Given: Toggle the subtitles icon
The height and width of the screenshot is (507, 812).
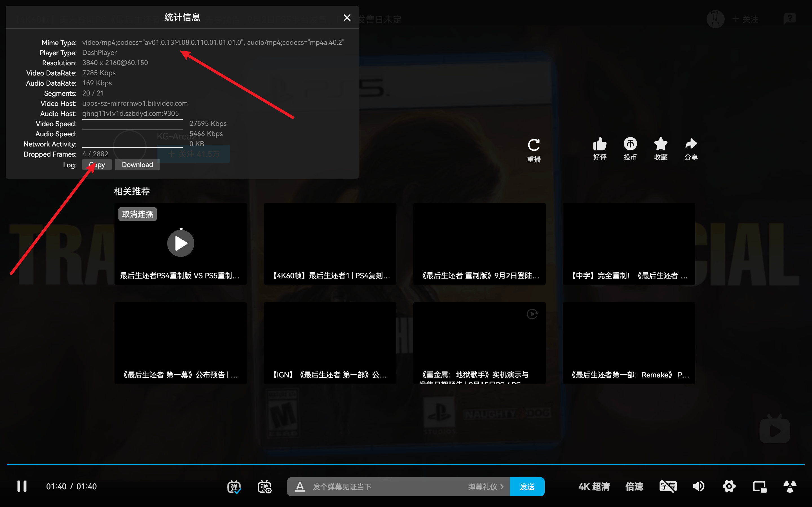Looking at the screenshot, I should pyautogui.click(x=668, y=486).
